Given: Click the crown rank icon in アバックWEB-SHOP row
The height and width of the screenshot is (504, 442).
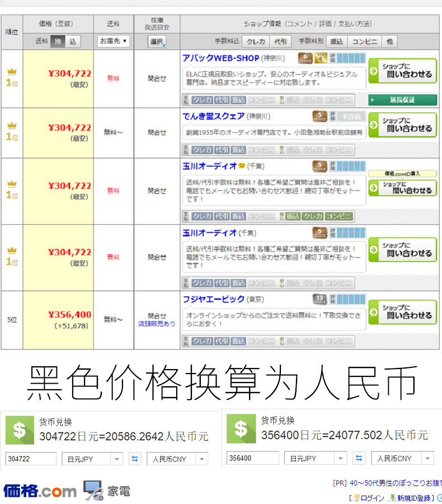Looking at the screenshot, I should click(12, 71).
